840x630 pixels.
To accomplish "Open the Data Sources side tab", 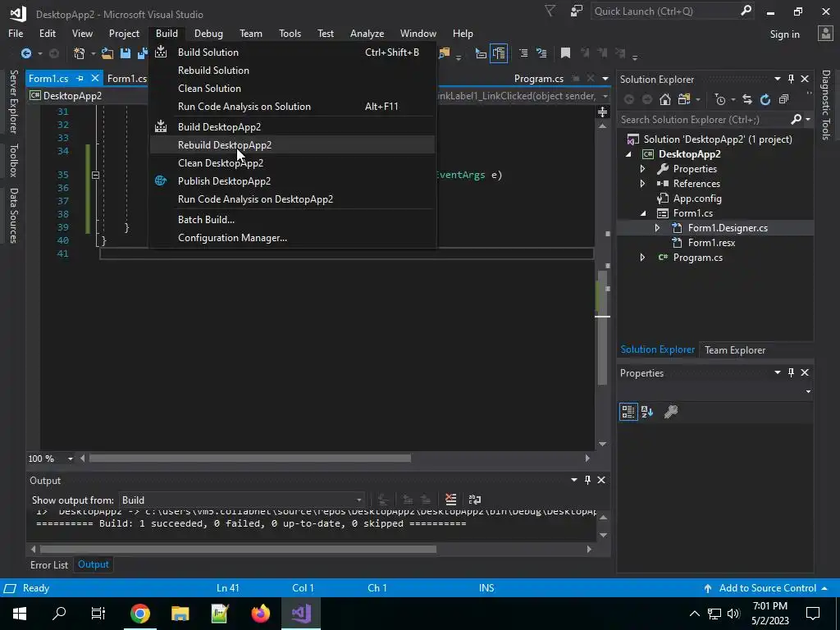I will (x=14, y=216).
